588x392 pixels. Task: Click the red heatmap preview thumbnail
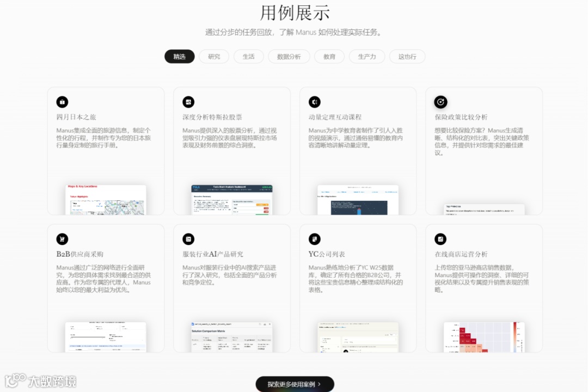[x=484, y=337]
